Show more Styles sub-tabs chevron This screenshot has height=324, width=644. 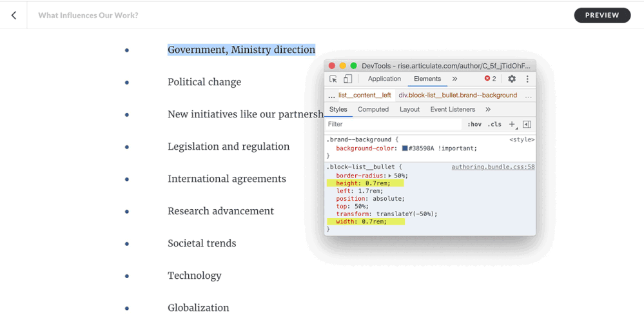[x=488, y=110]
